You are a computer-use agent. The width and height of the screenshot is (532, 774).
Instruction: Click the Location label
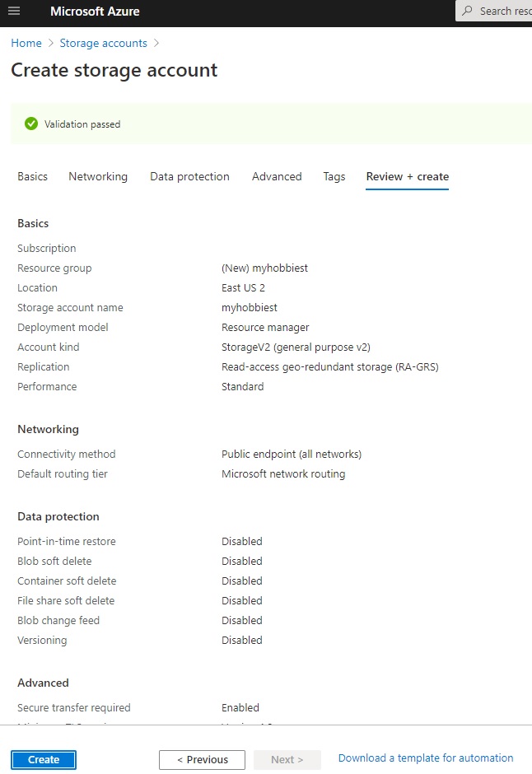point(37,288)
